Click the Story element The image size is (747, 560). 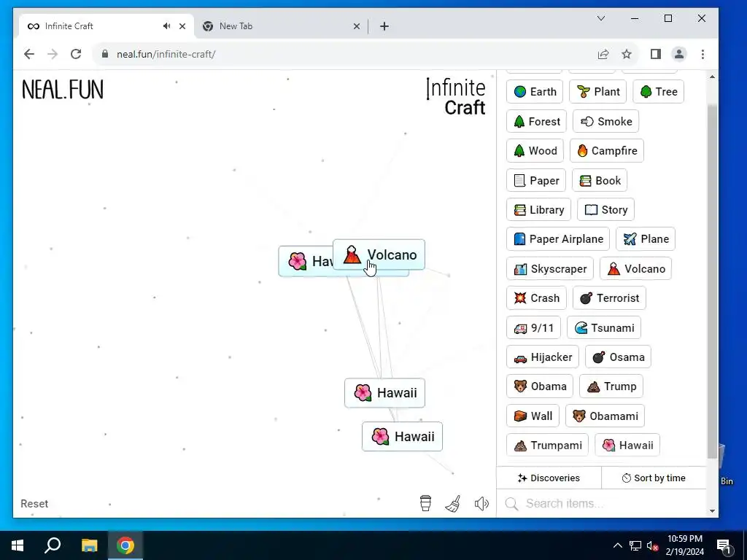605,209
